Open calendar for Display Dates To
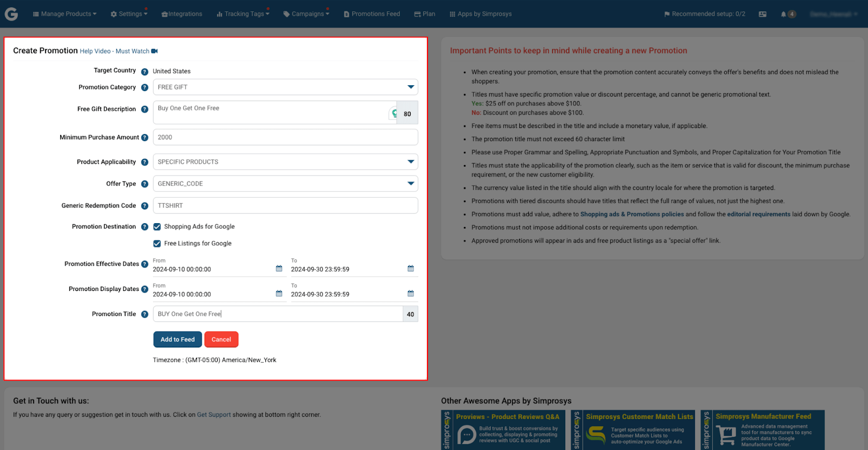 pos(411,294)
